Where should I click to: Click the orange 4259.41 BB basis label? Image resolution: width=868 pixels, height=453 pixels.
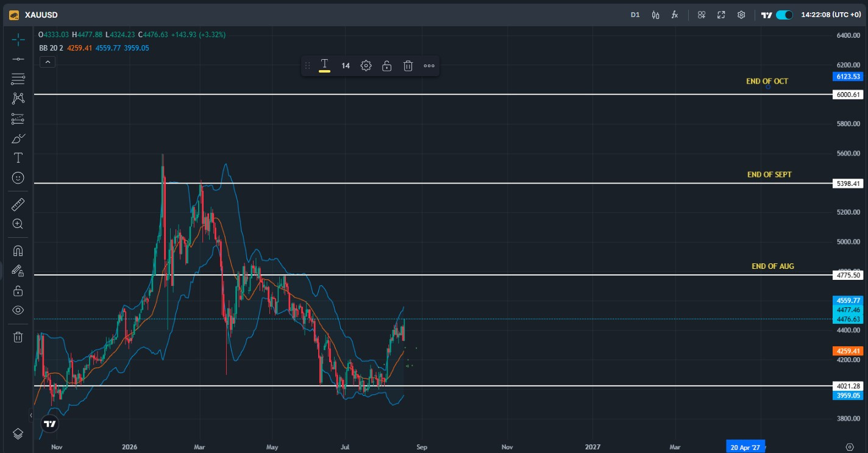pos(848,351)
